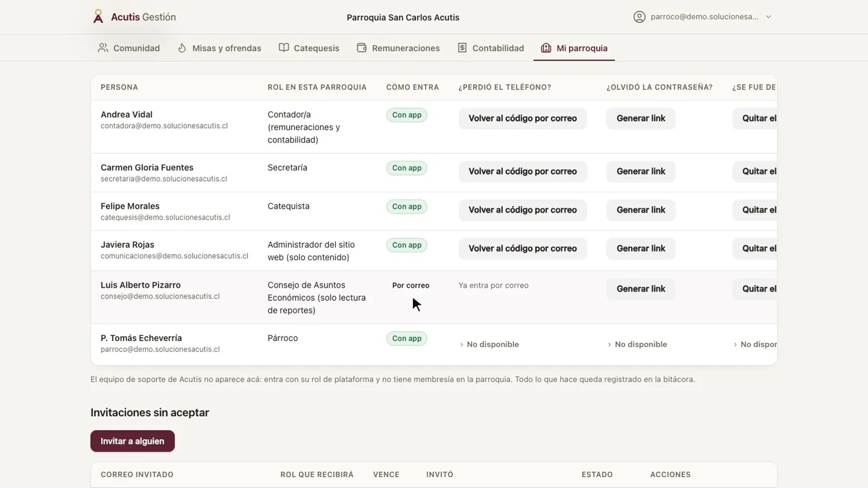Open the Remuneraciones tab
The width and height of the screenshot is (868, 488).
pos(398,48)
